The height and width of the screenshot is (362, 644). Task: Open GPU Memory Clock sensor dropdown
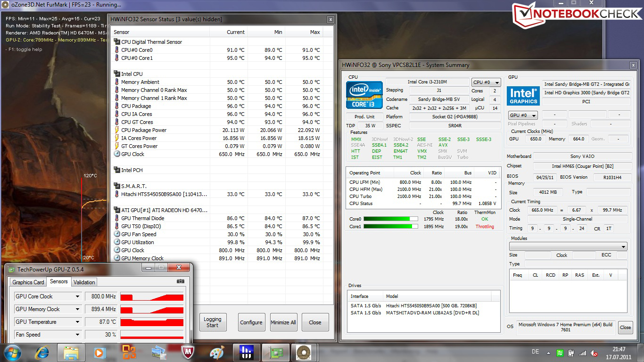(78, 309)
